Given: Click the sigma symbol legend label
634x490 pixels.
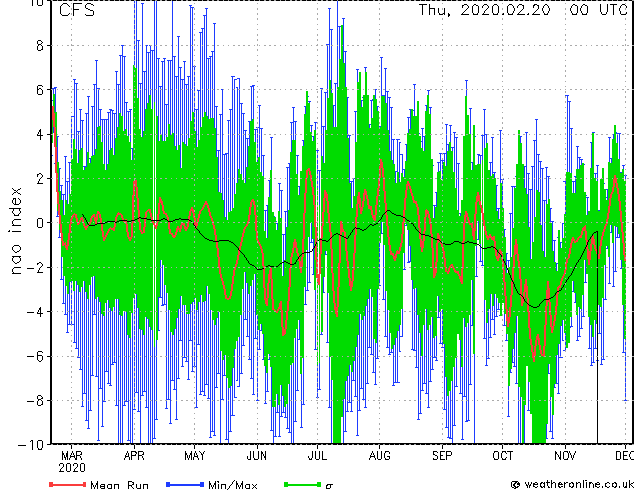Looking at the screenshot, I should click(x=329, y=486).
